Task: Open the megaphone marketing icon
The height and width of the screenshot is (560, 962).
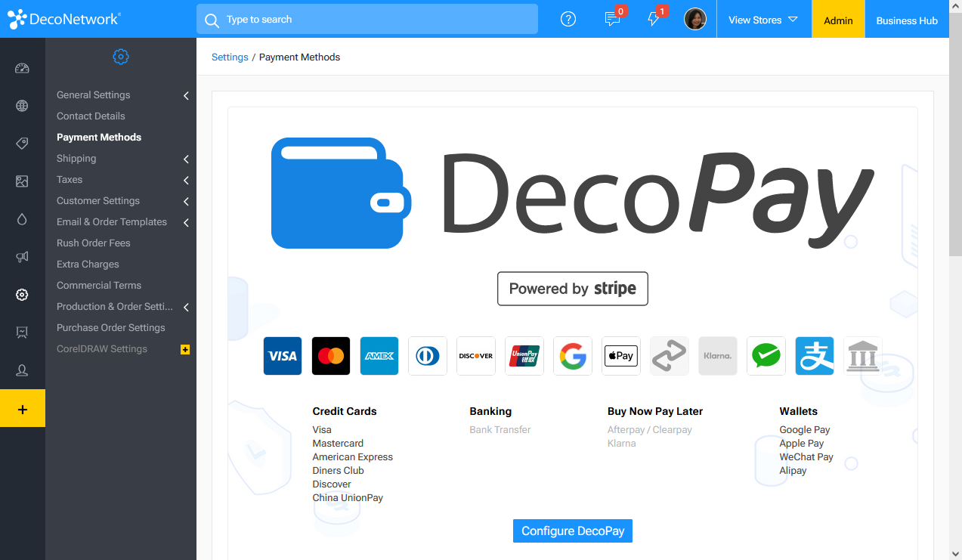Action: (x=22, y=257)
